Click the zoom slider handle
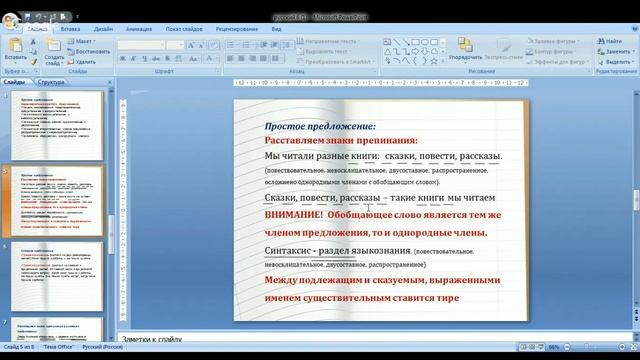Image resolution: width=640 pixels, height=360 pixels. (x=587, y=347)
